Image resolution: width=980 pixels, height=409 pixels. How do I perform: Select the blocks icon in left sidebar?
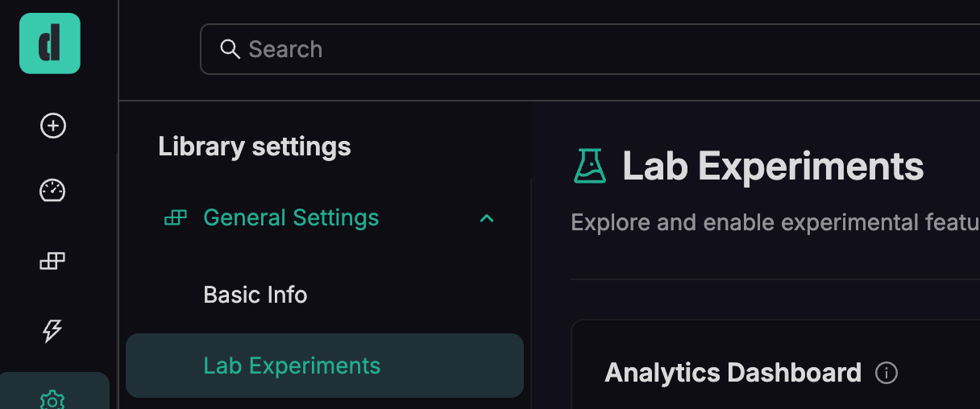click(x=53, y=261)
